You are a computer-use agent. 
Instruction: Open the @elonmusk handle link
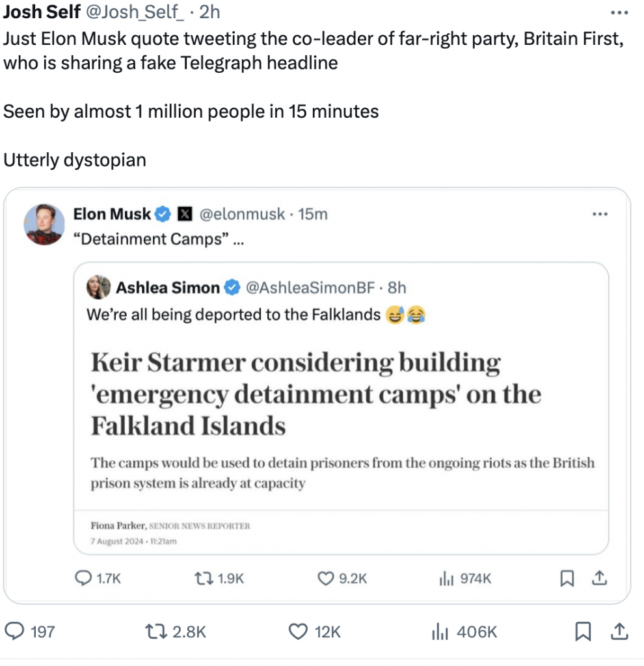point(241,214)
